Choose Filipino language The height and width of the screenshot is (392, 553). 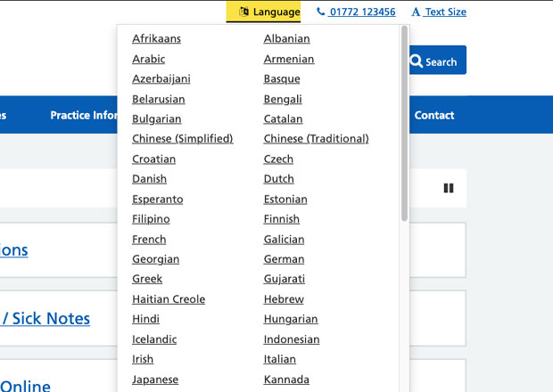pos(151,219)
